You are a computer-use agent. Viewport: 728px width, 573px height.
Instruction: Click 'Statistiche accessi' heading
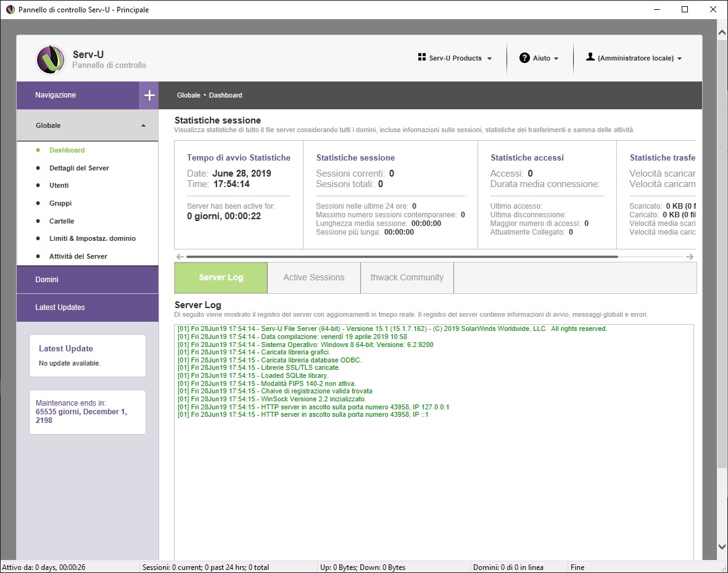pyautogui.click(x=527, y=157)
